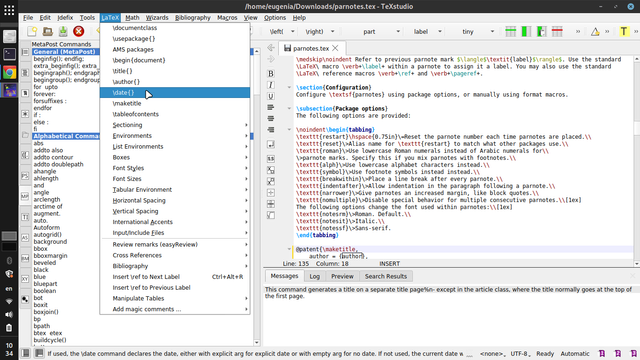Screen dimensions: 640x360
Task: Click the new document toolbar icon
Action: tap(32, 31)
